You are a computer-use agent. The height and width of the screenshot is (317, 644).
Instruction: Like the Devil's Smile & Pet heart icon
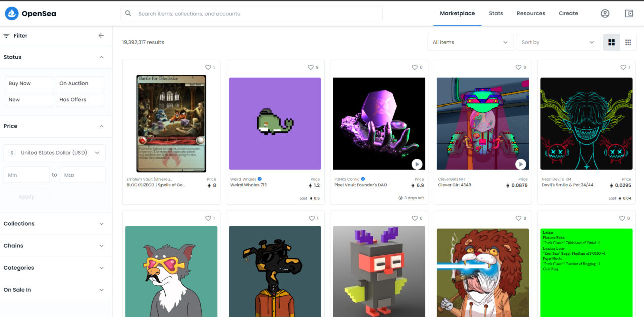coord(622,67)
